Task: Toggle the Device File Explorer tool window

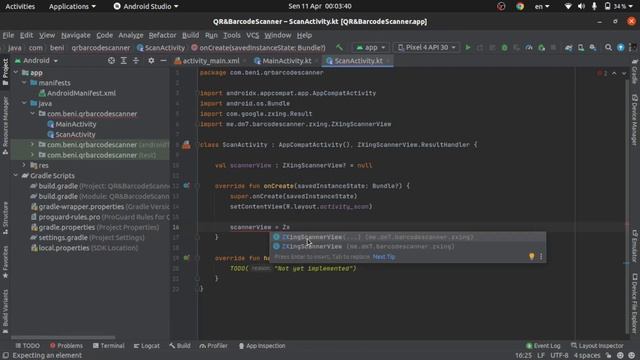Action: pyautogui.click(x=634, y=303)
